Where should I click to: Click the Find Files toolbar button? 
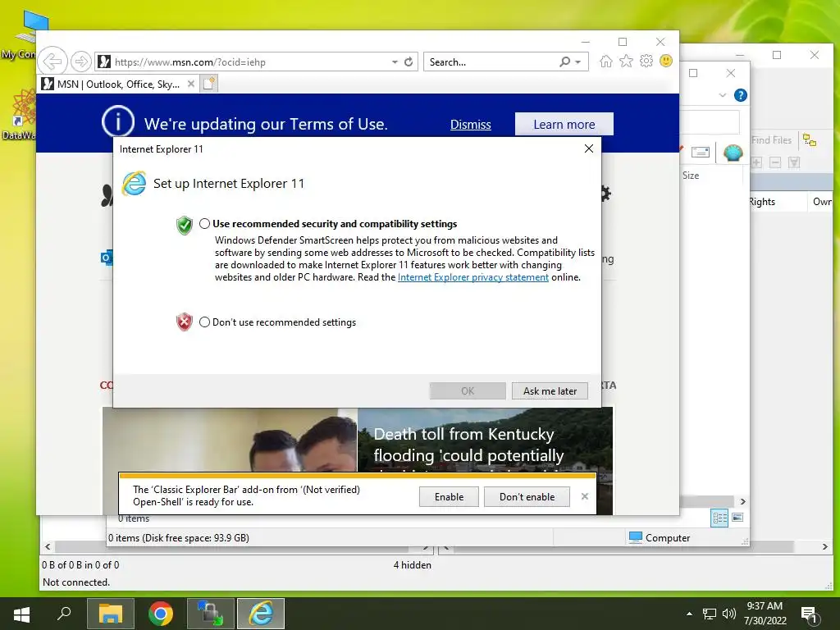[x=771, y=140]
